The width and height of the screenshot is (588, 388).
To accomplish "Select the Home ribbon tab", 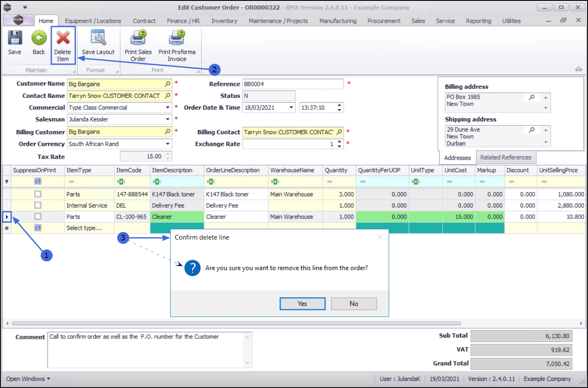I will [46, 21].
